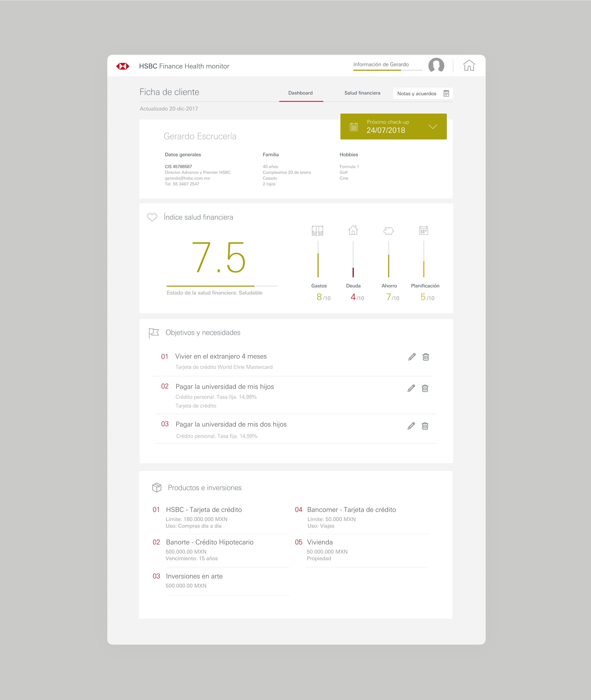Click the Ahorro piggy bank icon
The height and width of the screenshot is (700, 591).
click(389, 231)
